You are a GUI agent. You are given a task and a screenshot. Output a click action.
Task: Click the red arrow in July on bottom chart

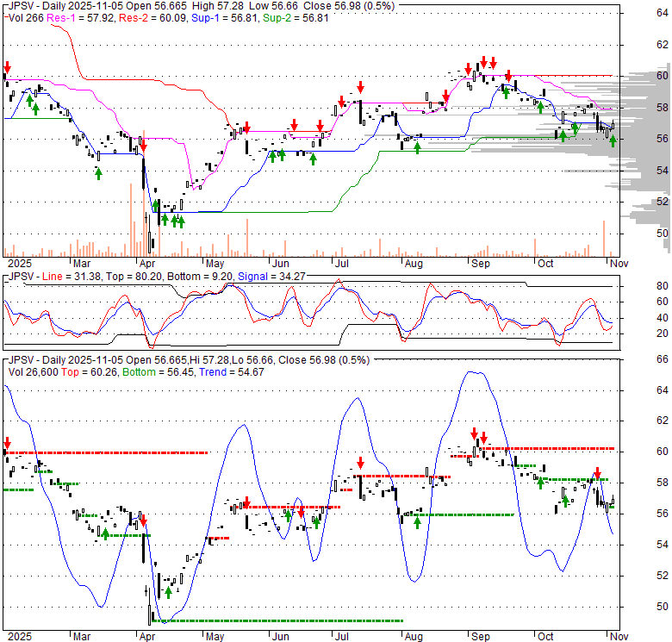point(361,462)
